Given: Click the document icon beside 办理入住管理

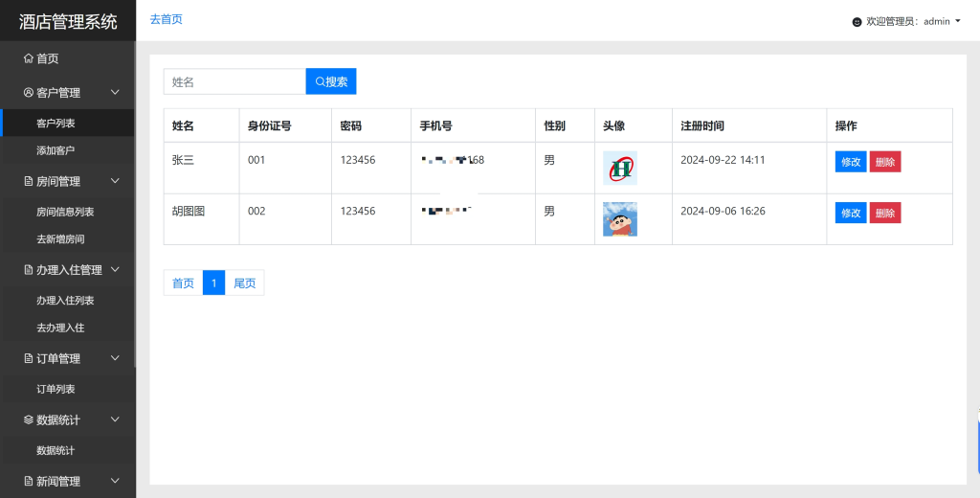Looking at the screenshot, I should [x=28, y=270].
